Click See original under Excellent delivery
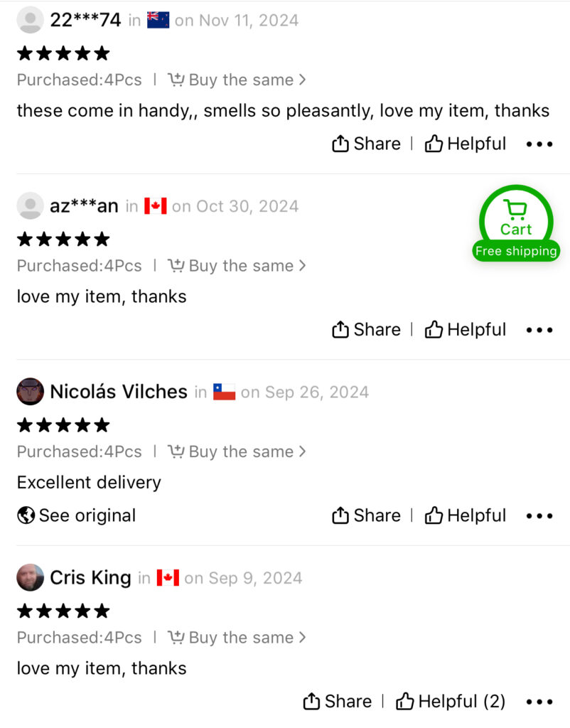This screenshot has width=570, height=728. 77,515
